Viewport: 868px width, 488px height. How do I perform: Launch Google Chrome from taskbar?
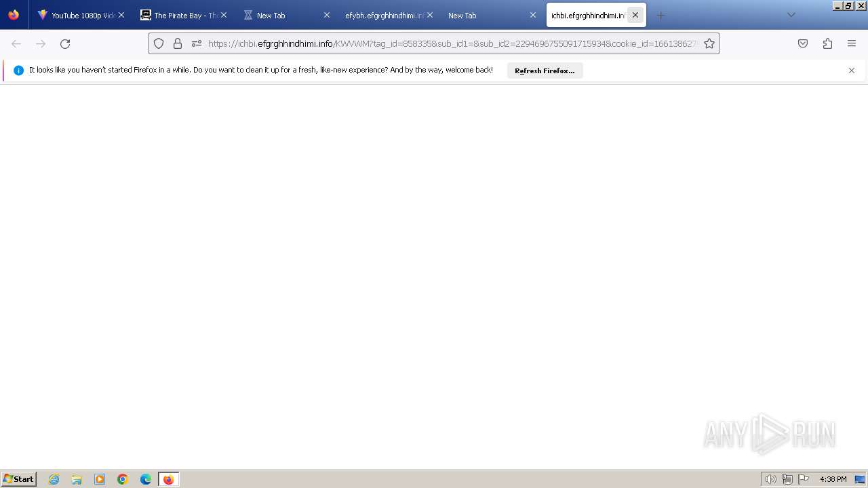tap(123, 479)
